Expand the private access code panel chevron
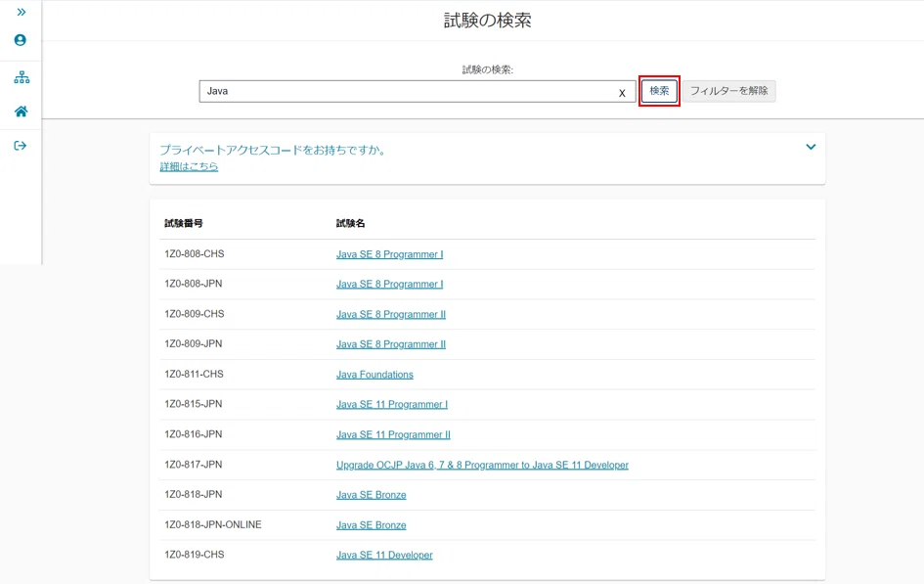 click(811, 147)
